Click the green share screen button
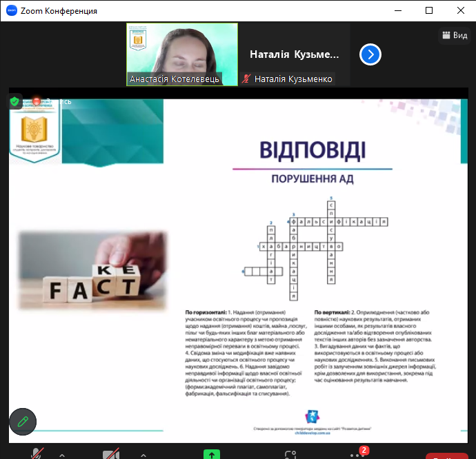This screenshot has height=459, width=476. (x=212, y=454)
